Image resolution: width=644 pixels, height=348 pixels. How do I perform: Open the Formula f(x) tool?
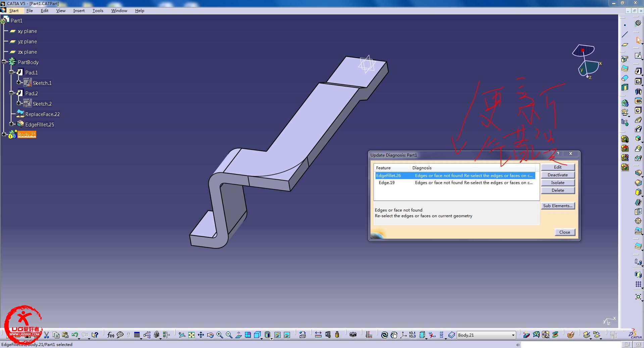[x=111, y=335]
